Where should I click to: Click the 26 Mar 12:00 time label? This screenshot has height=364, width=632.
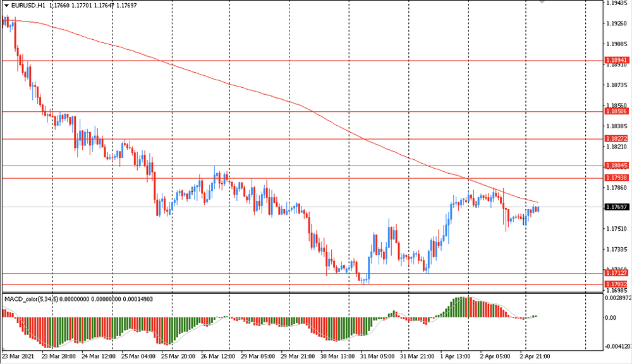pos(218,356)
